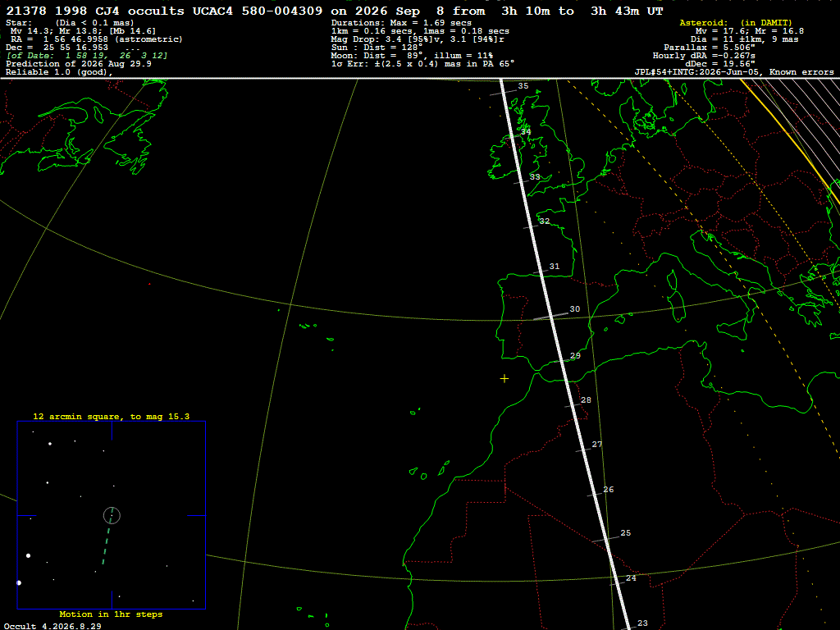
Task: Click the Occult 4.2026.8.29 version label
Action: pos(52,626)
